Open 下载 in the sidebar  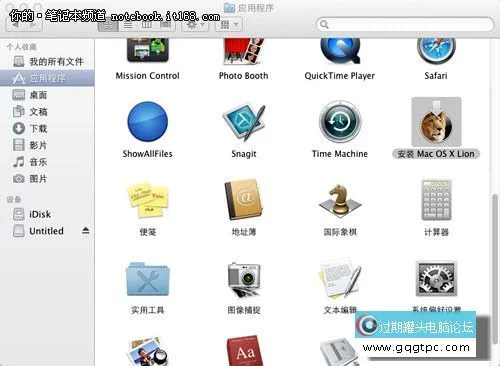47,128
